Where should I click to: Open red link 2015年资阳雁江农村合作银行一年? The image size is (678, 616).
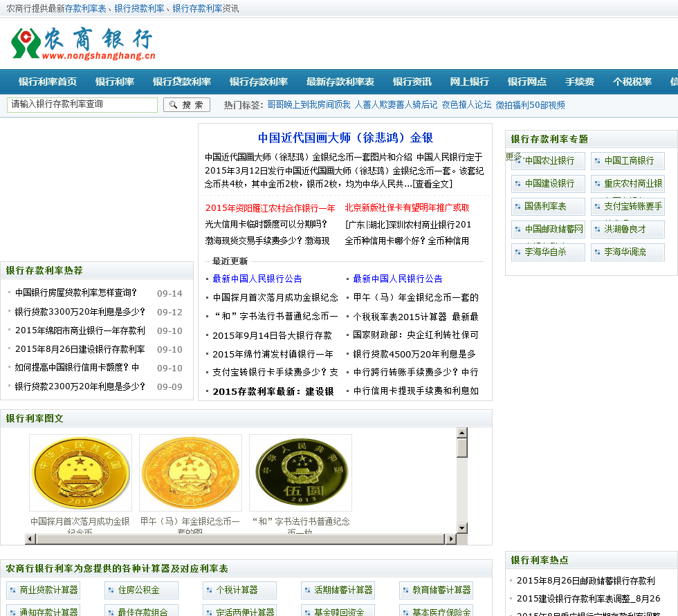[x=271, y=208]
